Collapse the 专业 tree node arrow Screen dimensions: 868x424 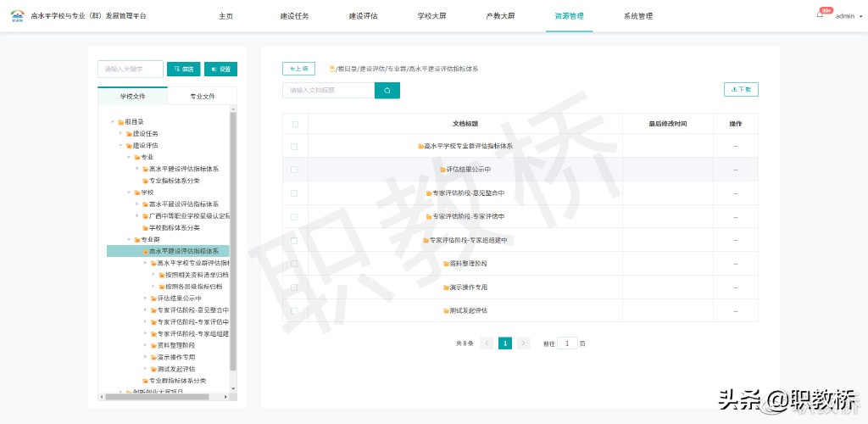pyautogui.click(x=130, y=157)
